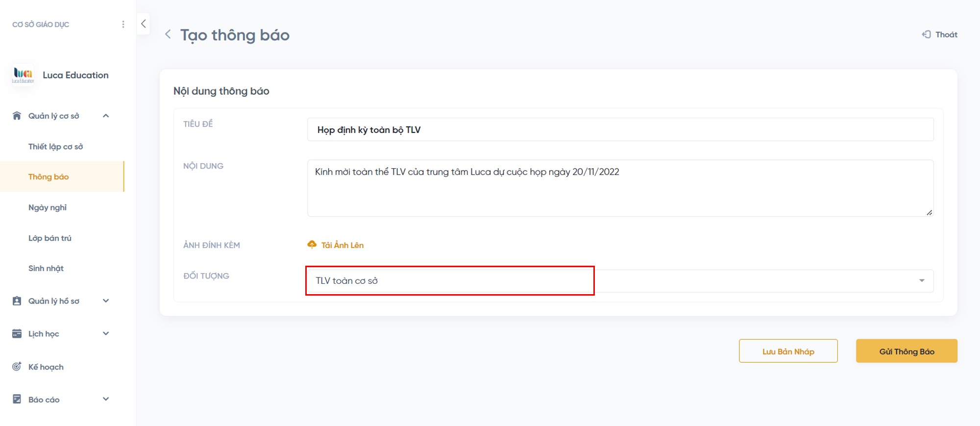The height and width of the screenshot is (426, 980).
Task: Expand the Quản lý hồ sơ section
Action: pyautogui.click(x=106, y=301)
